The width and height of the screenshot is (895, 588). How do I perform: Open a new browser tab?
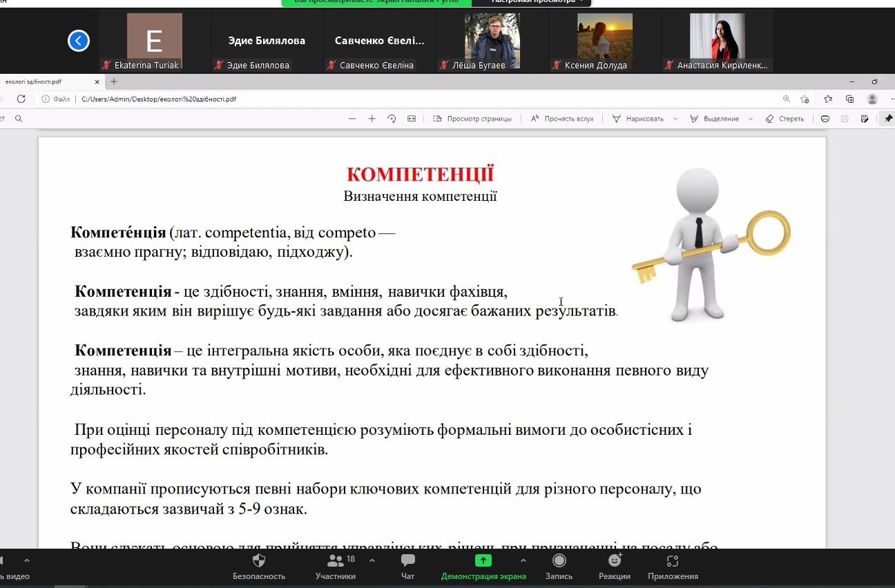click(114, 81)
